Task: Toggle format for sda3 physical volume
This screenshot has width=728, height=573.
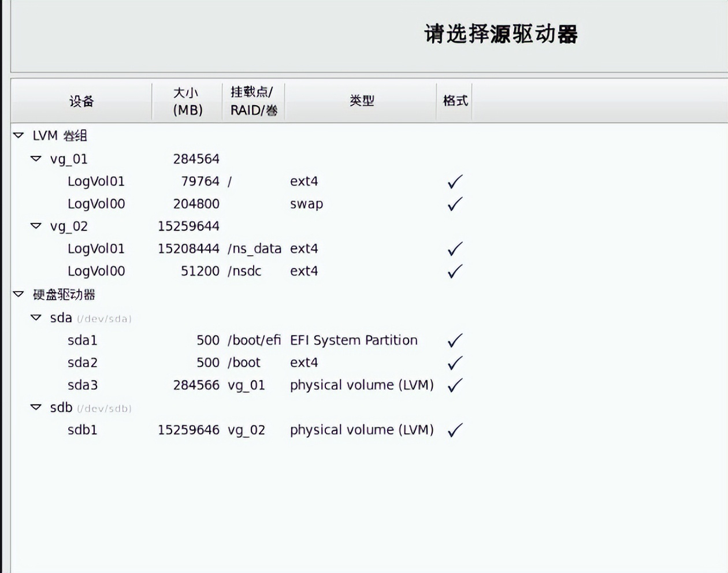Action: pos(454,385)
